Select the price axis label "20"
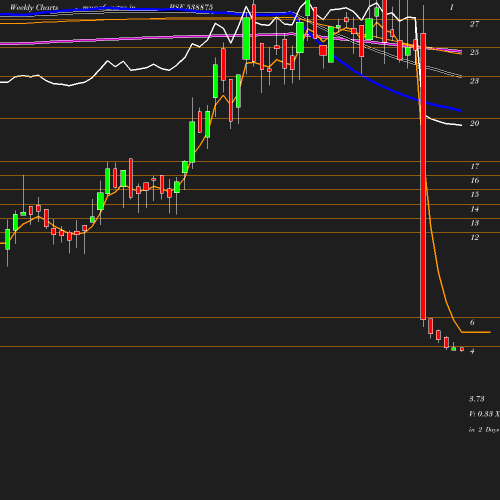The width and height of the screenshot is (500, 500). click(474, 123)
